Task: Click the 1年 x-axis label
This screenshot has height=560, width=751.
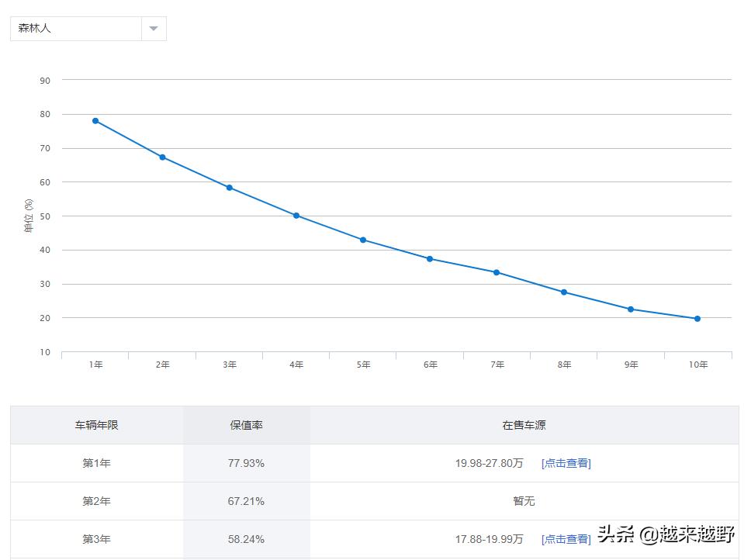Action: click(x=95, y=365)
